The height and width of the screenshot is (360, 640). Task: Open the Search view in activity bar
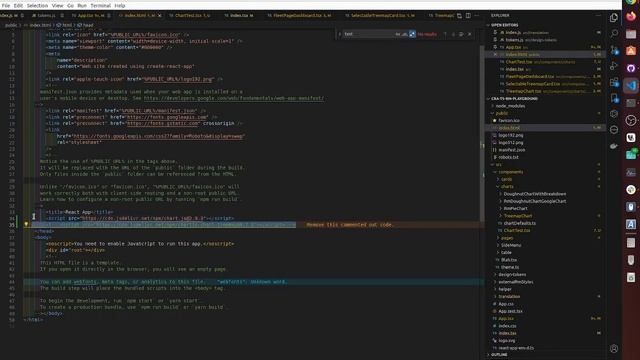pyautogui.click(x=614, y=33)
